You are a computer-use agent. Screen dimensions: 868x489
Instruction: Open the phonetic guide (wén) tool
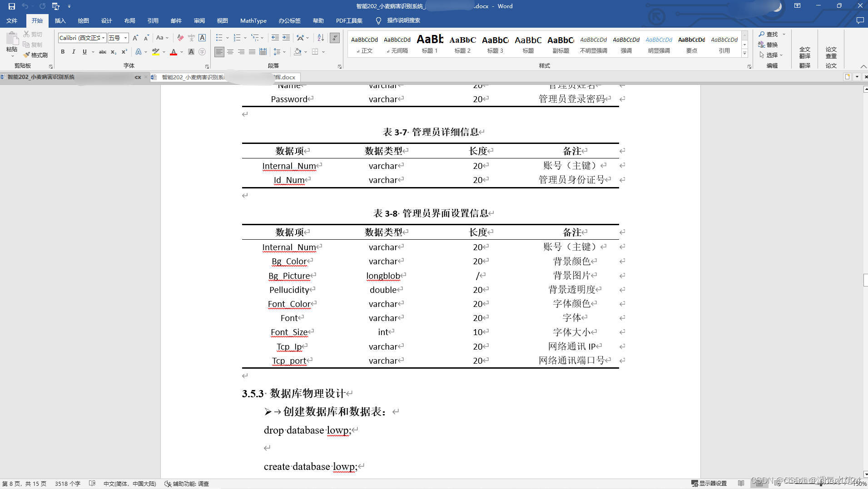pos(191,38)
